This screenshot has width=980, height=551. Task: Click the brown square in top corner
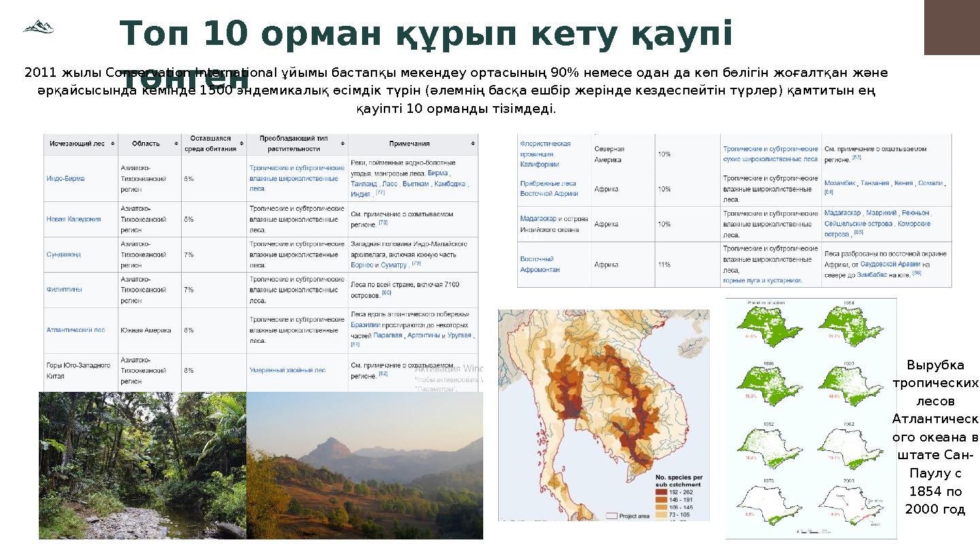point(951,27)
